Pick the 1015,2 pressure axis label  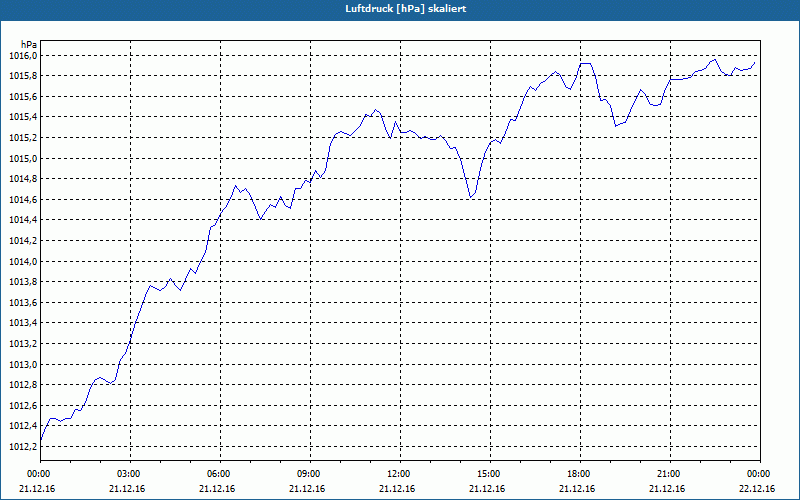(23, 138)
